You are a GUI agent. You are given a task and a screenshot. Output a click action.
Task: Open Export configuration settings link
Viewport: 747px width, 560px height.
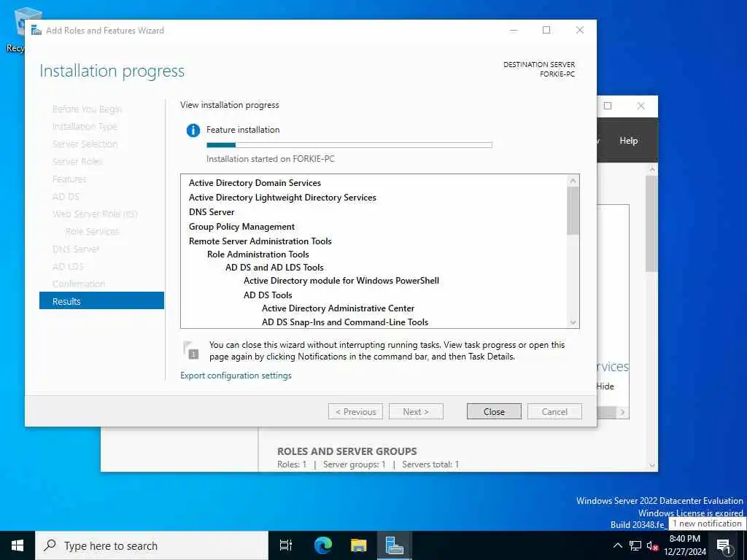(x=236, y=376)
